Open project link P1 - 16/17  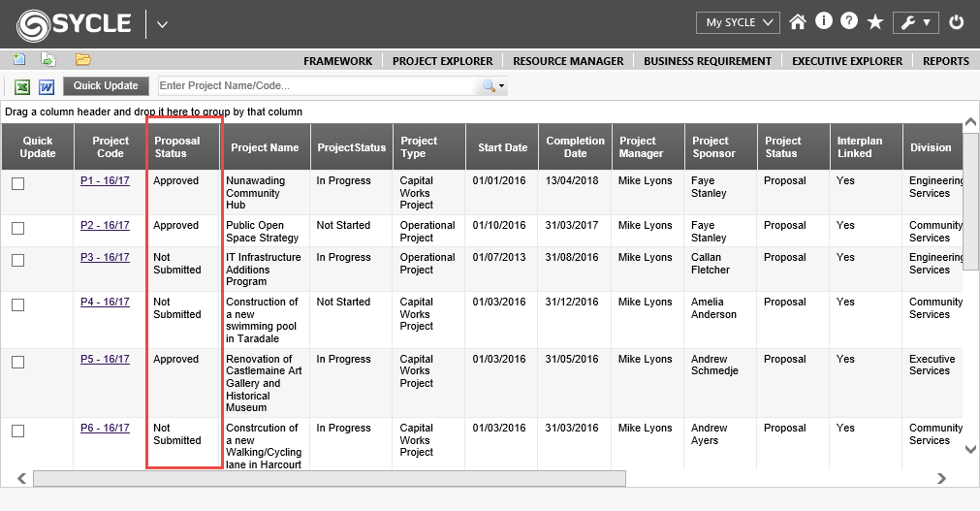[105, 180]
